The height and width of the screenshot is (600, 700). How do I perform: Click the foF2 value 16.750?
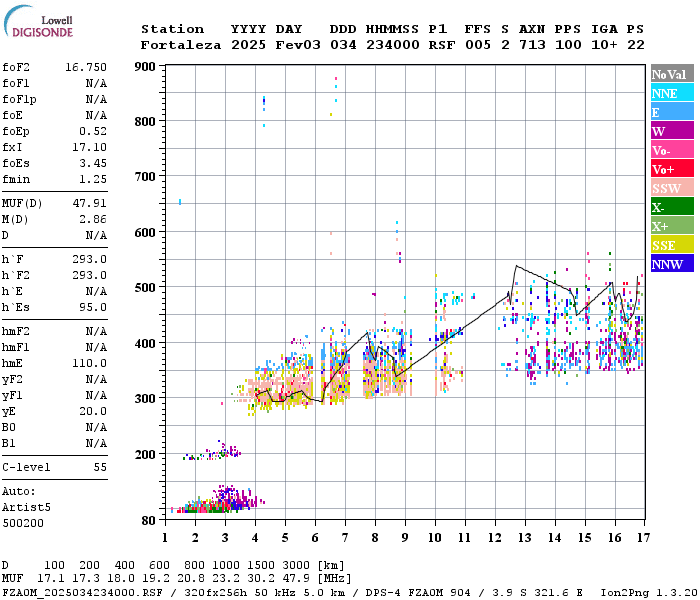pos(86,67)
